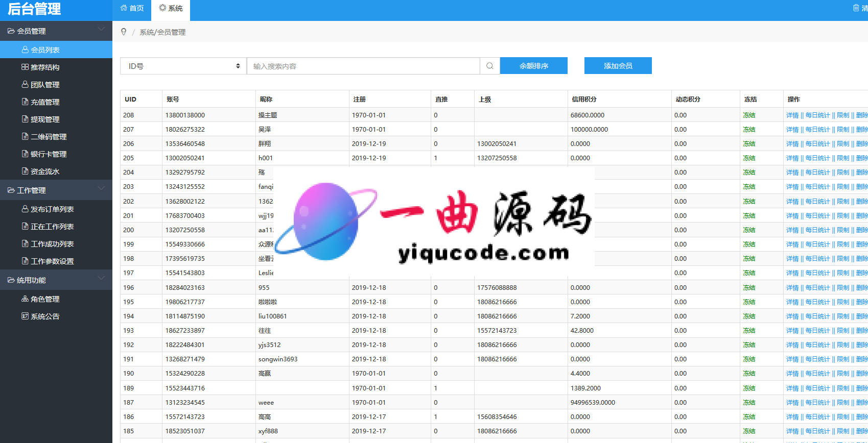Image resolution: width=868 pixels, height=443 pixels.
Task: Focus the 输入搜索内容 search field
Action: (363, 66)
